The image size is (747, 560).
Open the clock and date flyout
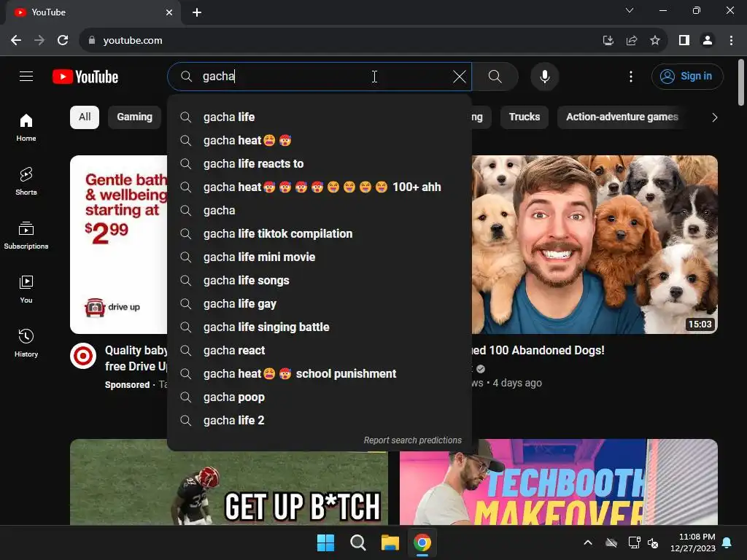pos(692,542)
